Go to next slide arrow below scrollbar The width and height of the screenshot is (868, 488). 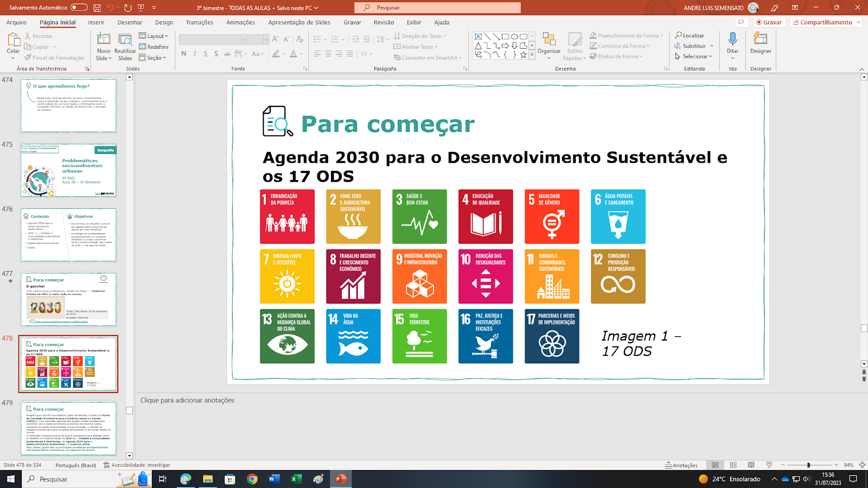pos(864,380)
